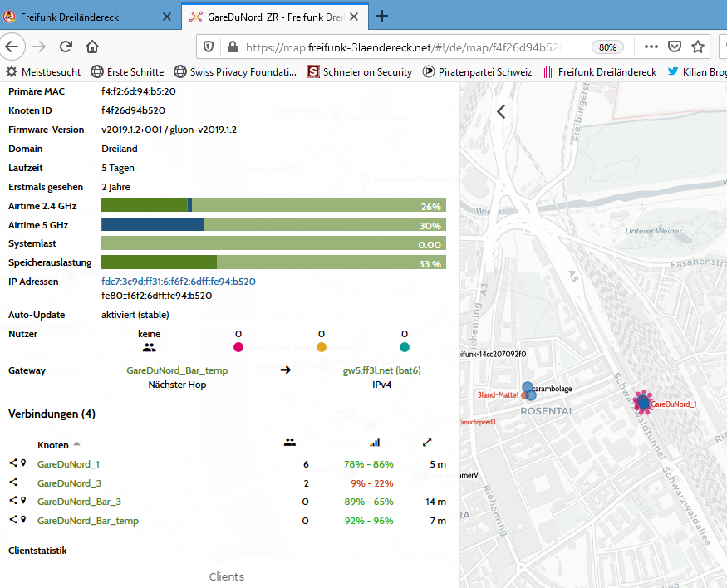Click the URL address field
The height and width of the screenshot is (588, 727).
pos(403,47)
